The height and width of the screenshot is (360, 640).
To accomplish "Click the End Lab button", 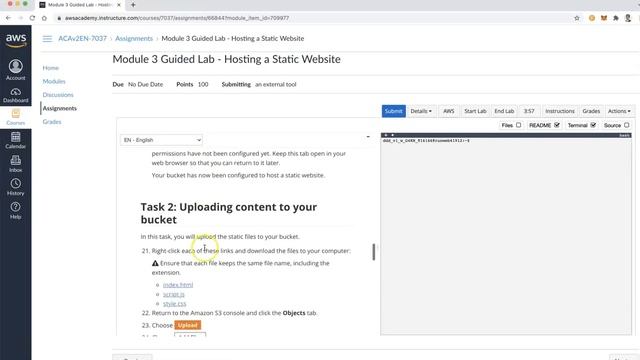I will (504, 111).
